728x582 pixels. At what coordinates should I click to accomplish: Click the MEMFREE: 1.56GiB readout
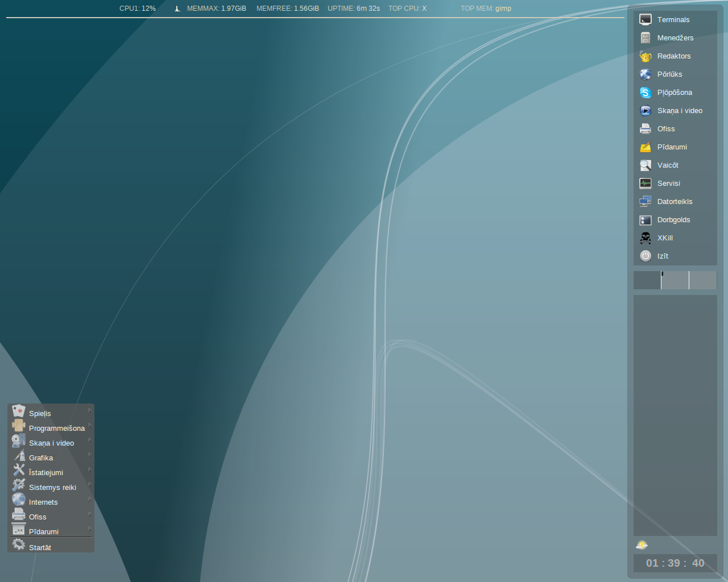288,9
